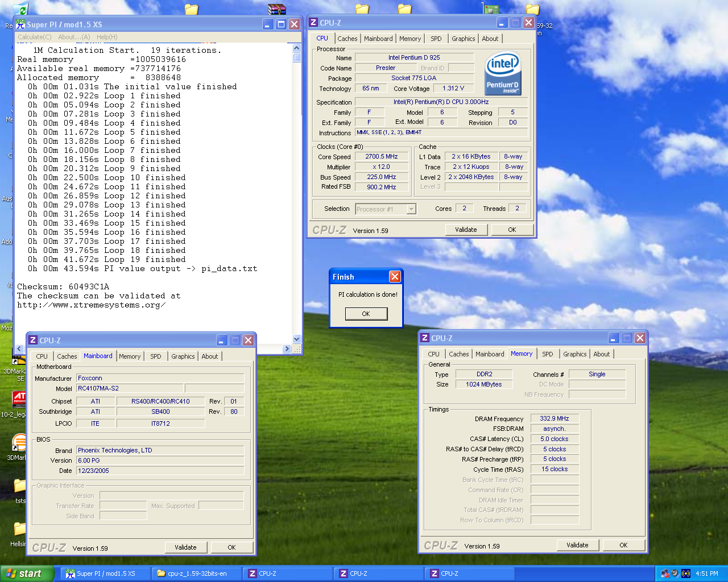Click BIOS date 12/23/2005 field
Screen dimensions: 728x582
pyautogui.click(x=160, y=471)
